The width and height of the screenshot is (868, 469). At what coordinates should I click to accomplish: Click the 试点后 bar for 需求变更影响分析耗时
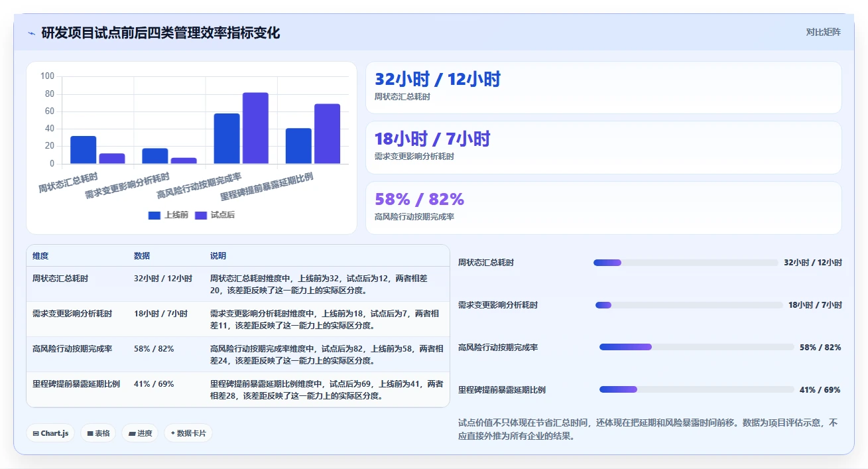(184, 161)
